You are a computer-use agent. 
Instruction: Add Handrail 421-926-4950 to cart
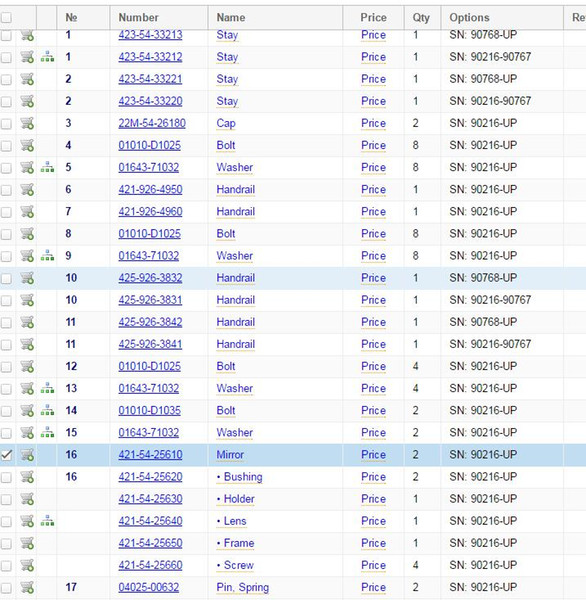coord(27,189)
